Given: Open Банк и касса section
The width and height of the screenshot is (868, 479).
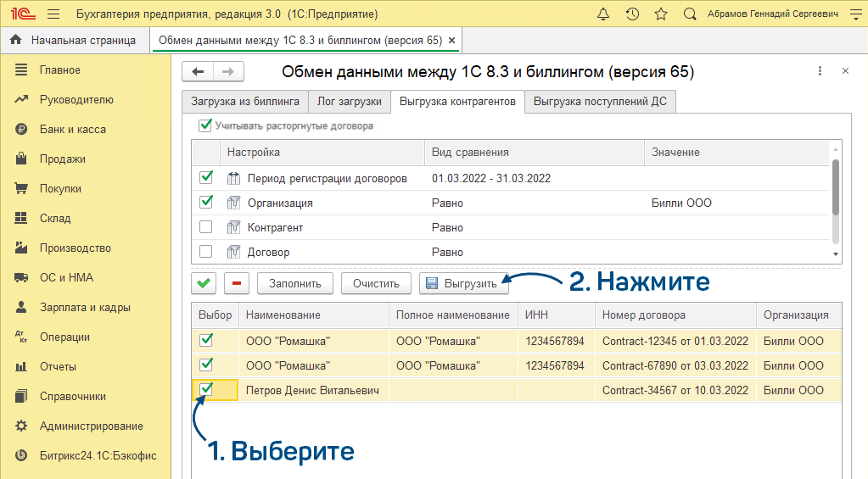Looking at the screenshot, I should click(72, 129).
